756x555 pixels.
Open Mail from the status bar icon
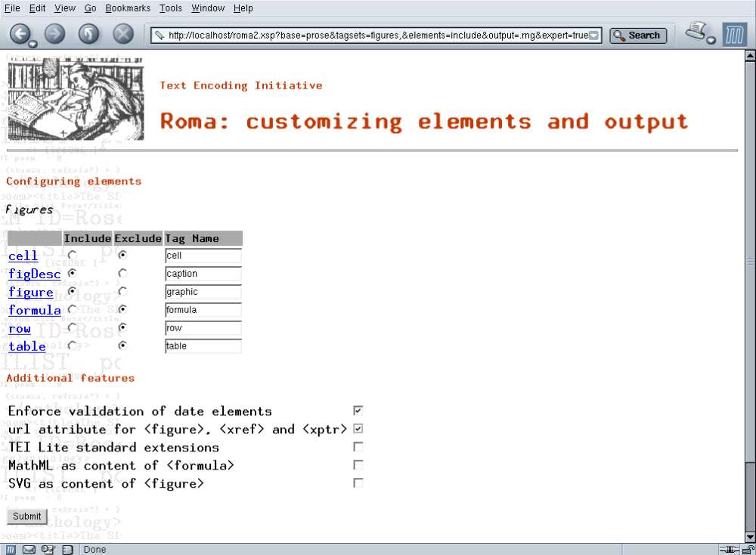(29, 550)
